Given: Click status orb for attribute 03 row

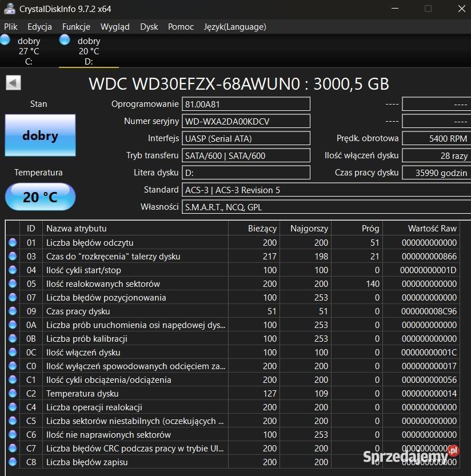Looking at the screenshot, I should [13, 256].
